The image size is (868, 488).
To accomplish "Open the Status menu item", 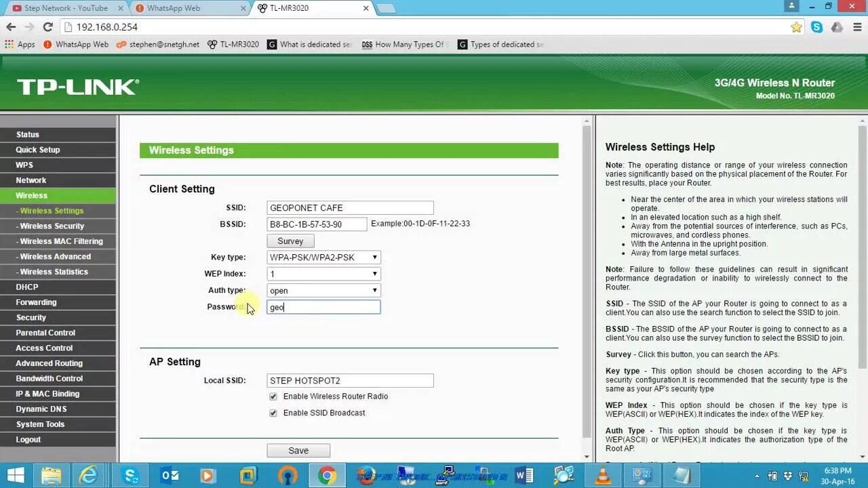I will 58,134.
